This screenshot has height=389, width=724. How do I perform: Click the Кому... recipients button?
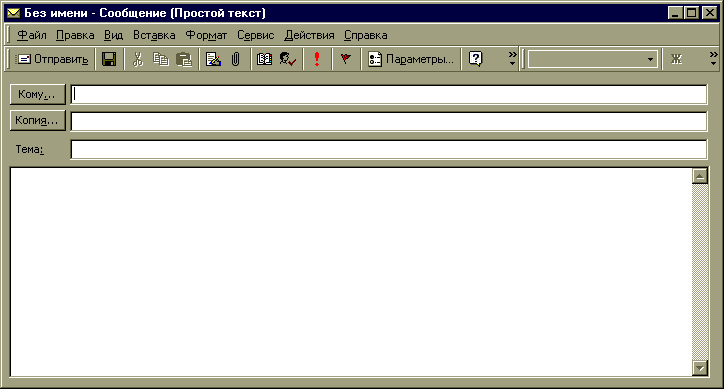(x=37, y=95)
